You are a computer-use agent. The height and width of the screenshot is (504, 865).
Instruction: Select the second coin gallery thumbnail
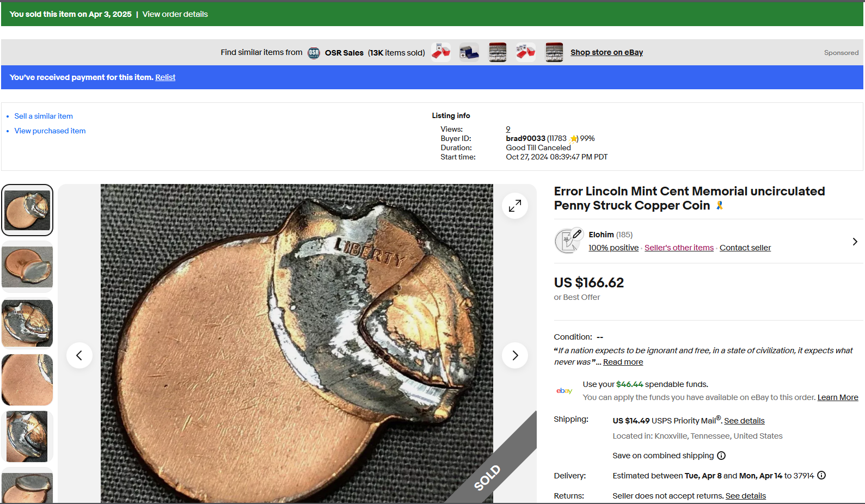(27, 267)
